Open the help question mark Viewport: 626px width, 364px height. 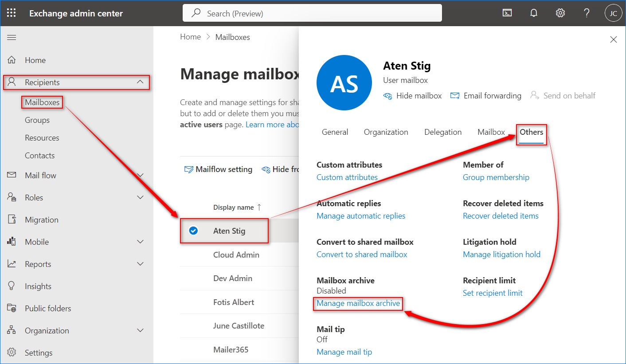pos(587,13)
